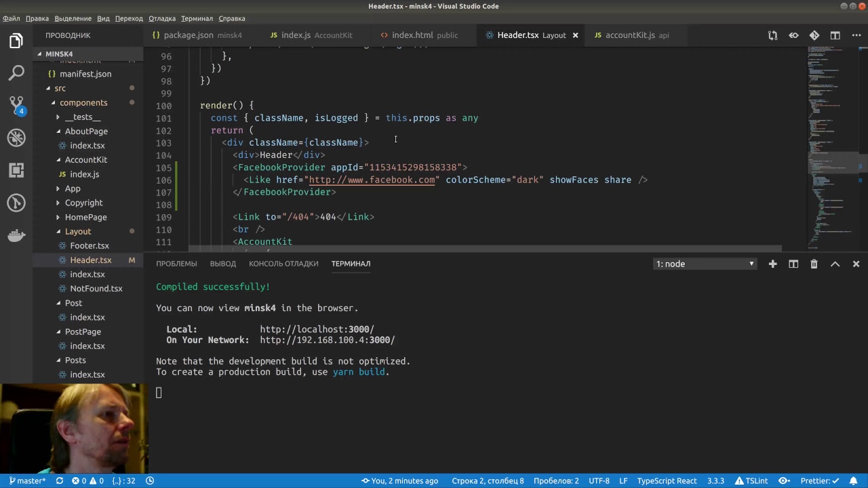This screenshot has height=488, width=868.
Task: Toggle the eye icon in status bar
Action: (783, 481)
